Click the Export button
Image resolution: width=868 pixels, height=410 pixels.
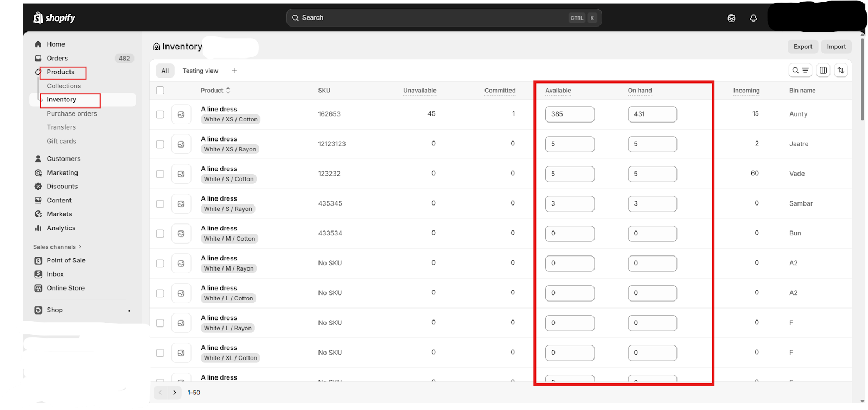coord(802,47)
